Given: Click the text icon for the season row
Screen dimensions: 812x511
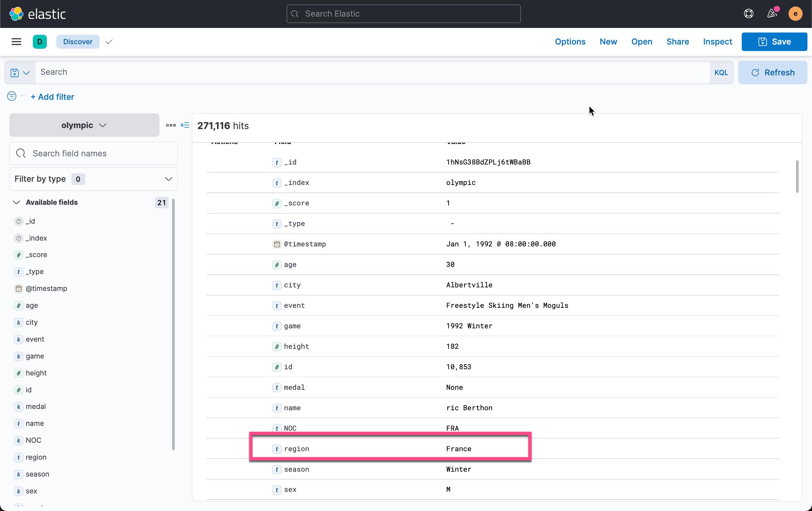Looking at the screenshot, I should 277,470.
